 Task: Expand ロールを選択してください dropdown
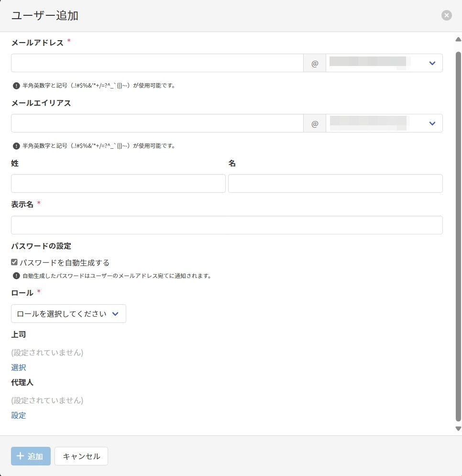[68, 314]
